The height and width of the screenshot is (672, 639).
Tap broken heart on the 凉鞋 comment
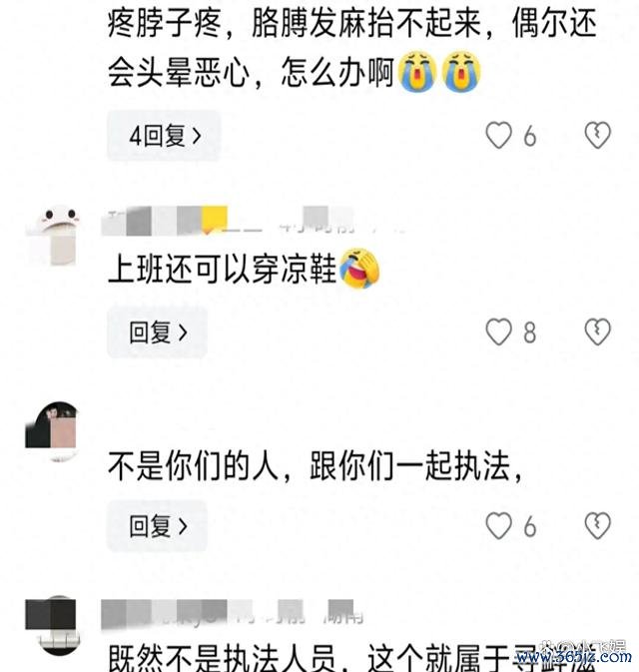597,332
